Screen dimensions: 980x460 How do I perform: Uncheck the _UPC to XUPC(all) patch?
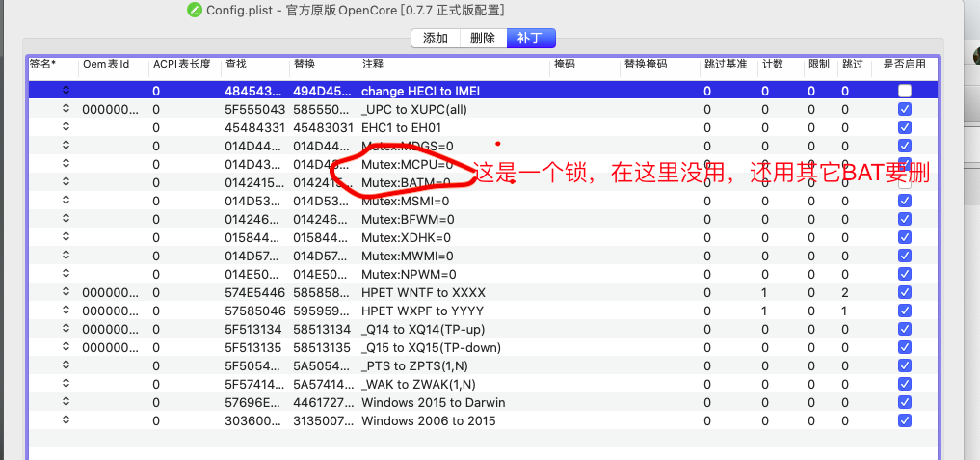[x=905, y=109]
